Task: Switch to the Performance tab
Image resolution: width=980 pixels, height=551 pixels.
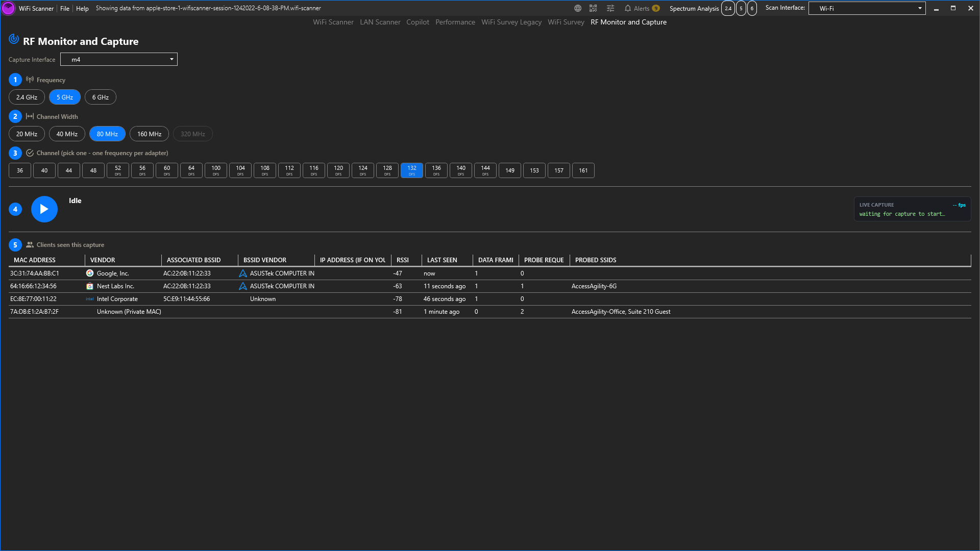Action: tap(455, 22)
